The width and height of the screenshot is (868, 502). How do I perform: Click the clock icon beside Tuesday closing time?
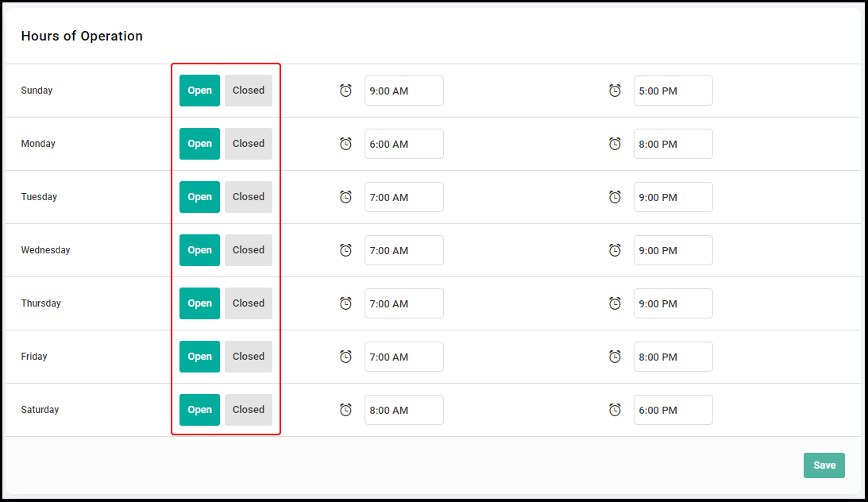[x=615, y=196]
